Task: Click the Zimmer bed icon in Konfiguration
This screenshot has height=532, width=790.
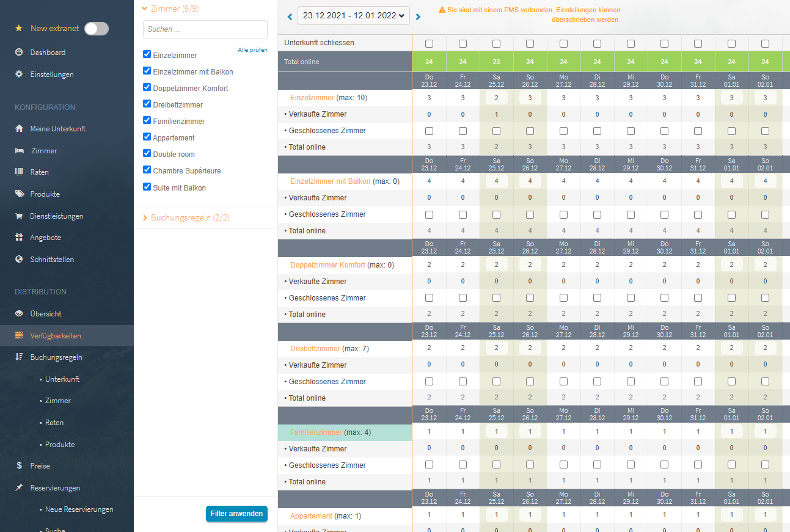Action: [x=19, y=151]
